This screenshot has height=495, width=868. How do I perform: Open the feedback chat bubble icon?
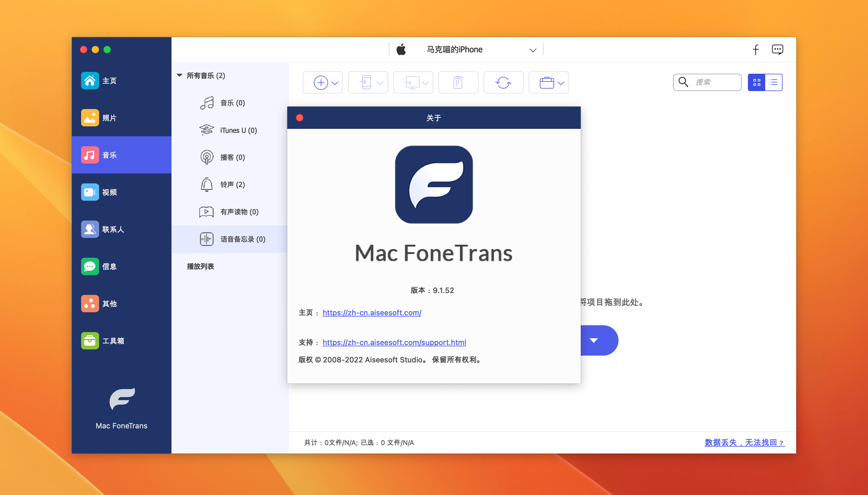click(777, 50)
